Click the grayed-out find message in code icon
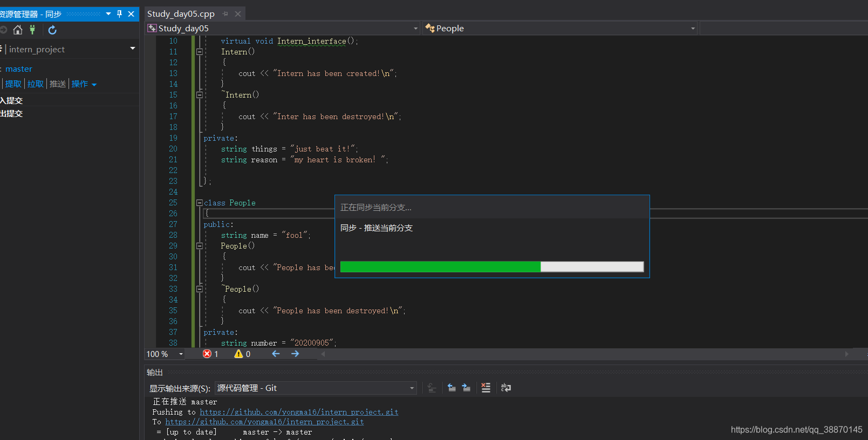 pyautogui.click(x=432, y=388)
